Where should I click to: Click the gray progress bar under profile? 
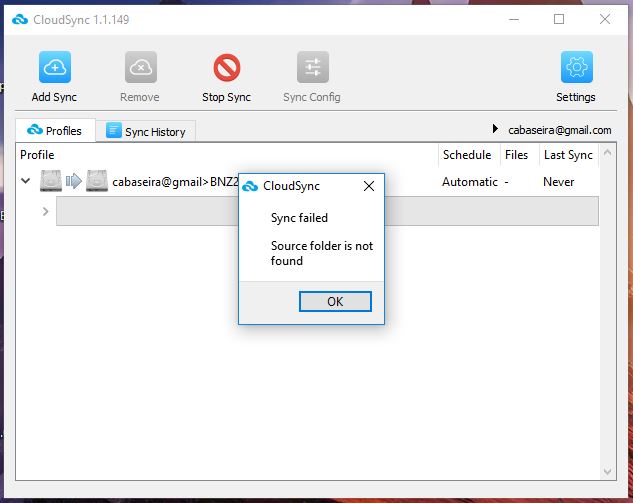point(327,211)
